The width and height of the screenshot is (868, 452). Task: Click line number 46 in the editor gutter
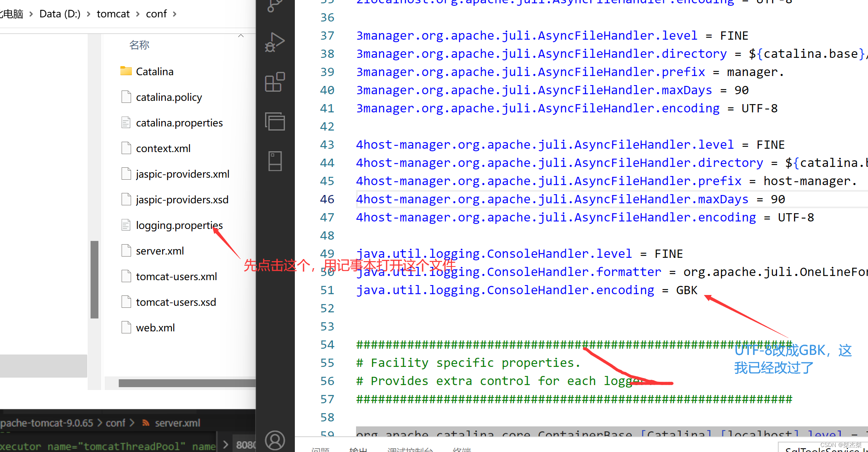[327, 199]
